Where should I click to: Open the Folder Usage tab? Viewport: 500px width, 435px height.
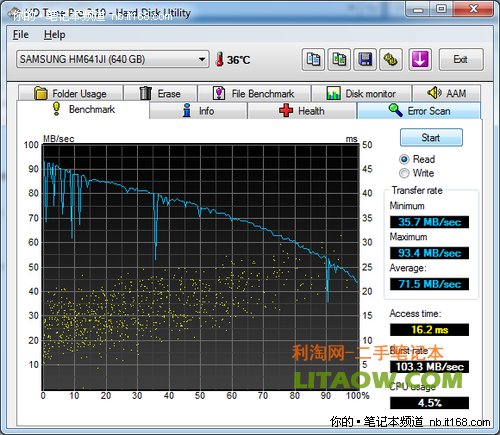point(71,93)
